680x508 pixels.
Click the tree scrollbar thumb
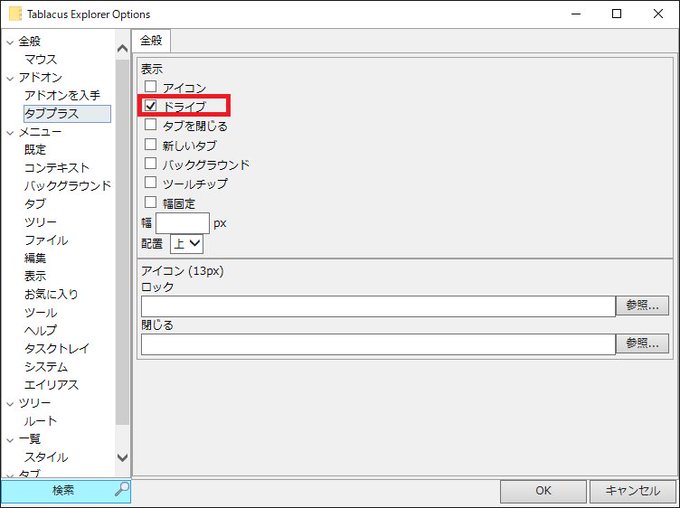point(123,242)
